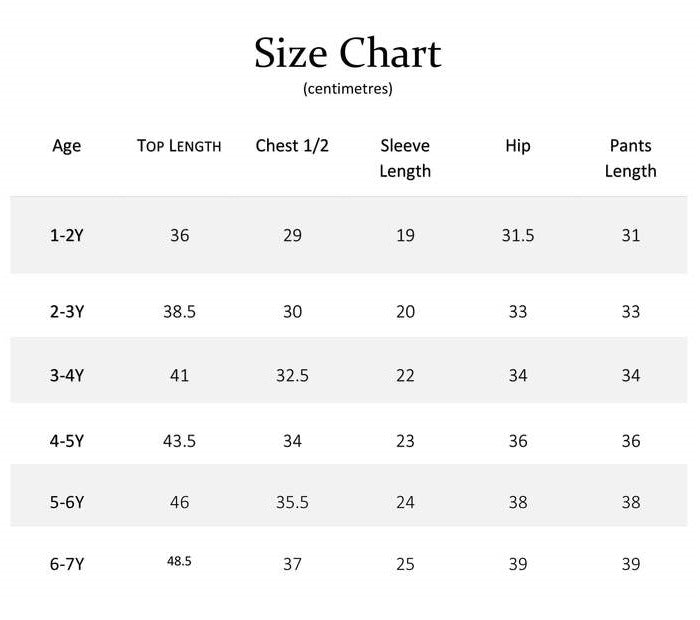The width and height of the screenshot is (700, 620).
Task: Select the 1-2Y age row label
Action: (x=67, y=236)
